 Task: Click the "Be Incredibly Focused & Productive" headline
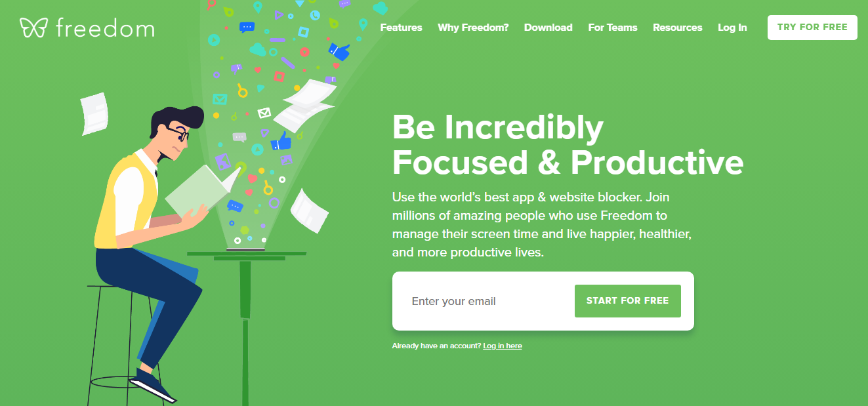[567, 145]
